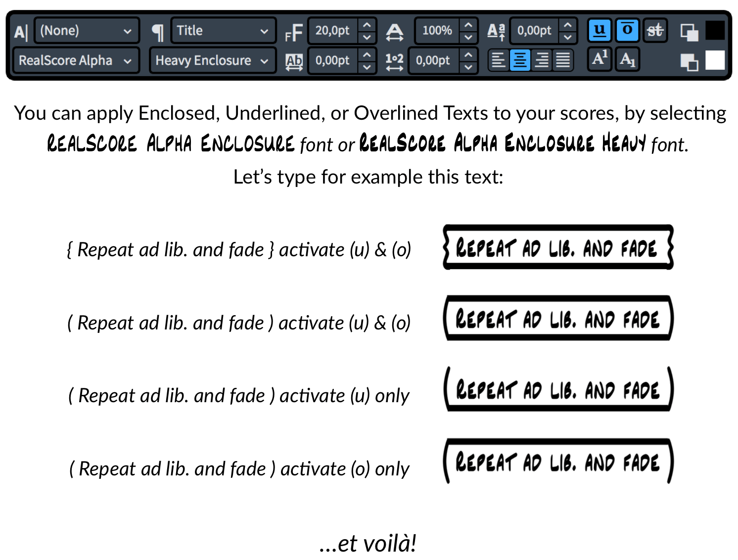738x560 pixels.
Task: Click the letter spacing 0,00pt field
Action: 333,60
